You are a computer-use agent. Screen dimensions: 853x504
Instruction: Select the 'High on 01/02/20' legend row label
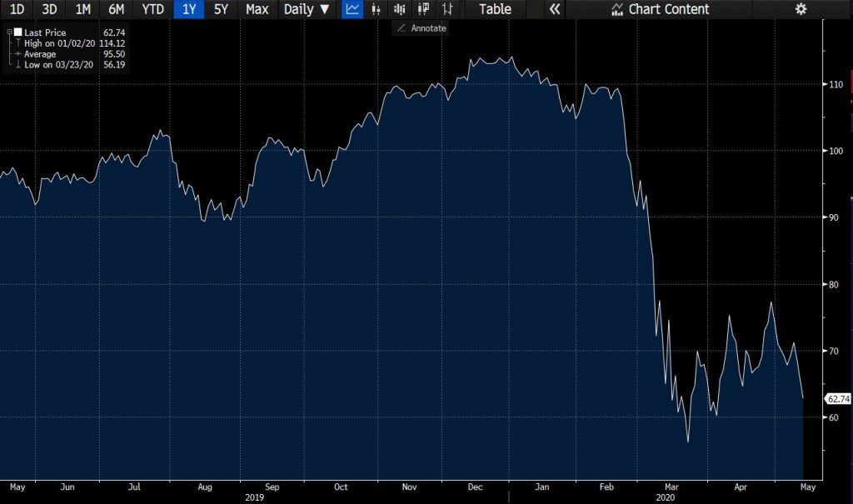[x=59, y=43]
